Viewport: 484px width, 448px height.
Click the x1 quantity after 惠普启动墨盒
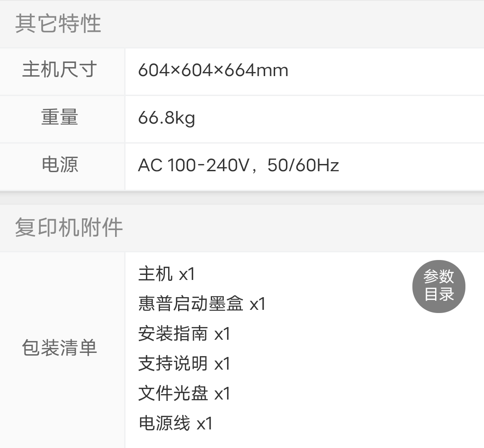pos(257,304)
